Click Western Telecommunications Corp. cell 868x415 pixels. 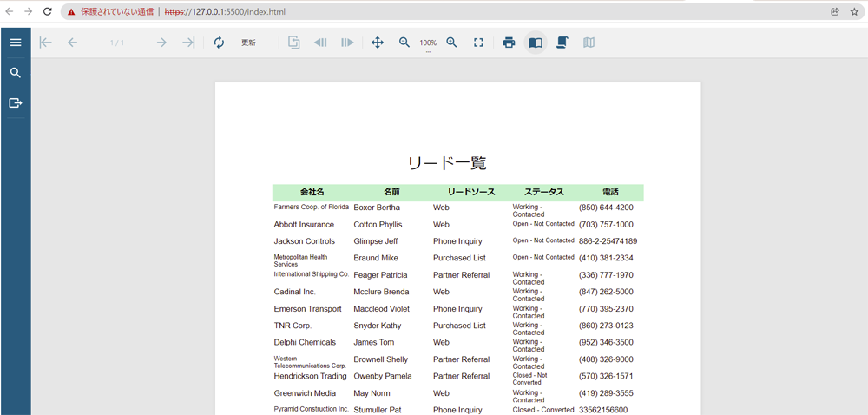[x=310, y=362]
